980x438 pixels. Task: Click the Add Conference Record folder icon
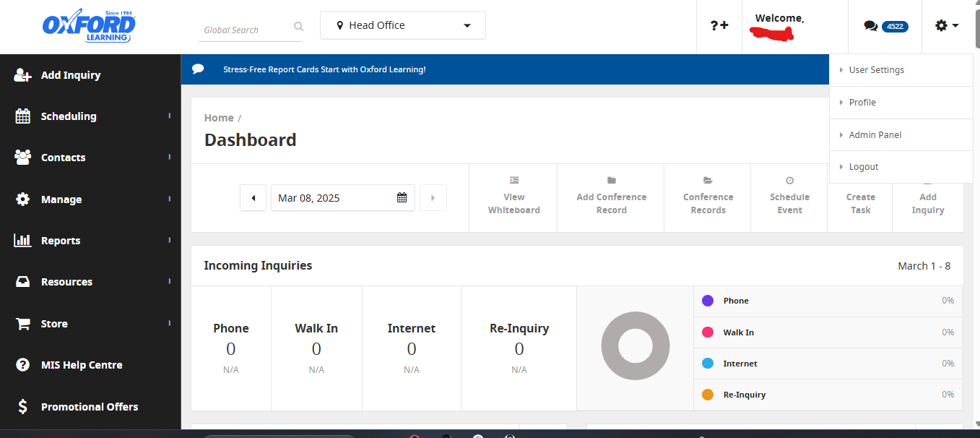(612, 180)
